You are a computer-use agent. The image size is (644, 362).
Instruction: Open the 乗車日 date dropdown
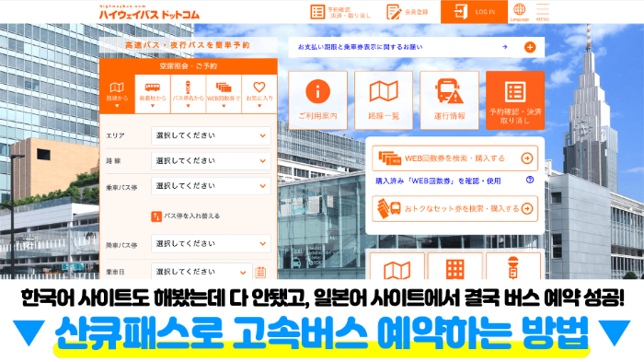201,272
